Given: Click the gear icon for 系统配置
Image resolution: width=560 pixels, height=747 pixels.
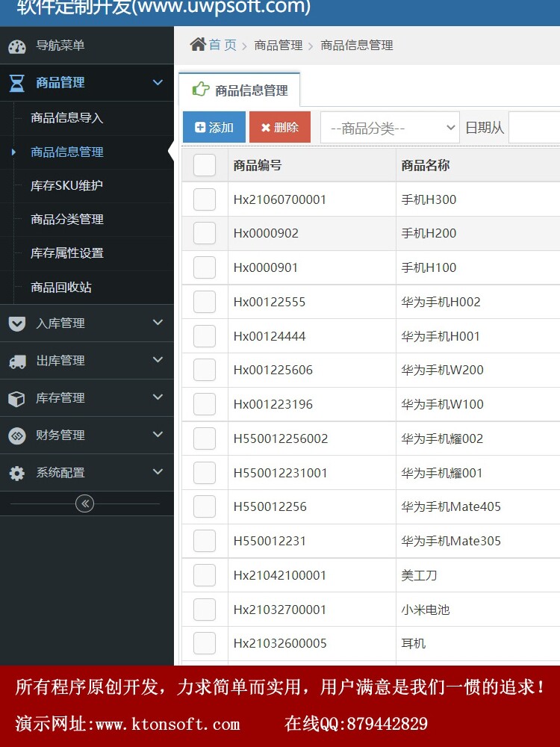Looking at the screenshot, I should (x=17, y=473).
